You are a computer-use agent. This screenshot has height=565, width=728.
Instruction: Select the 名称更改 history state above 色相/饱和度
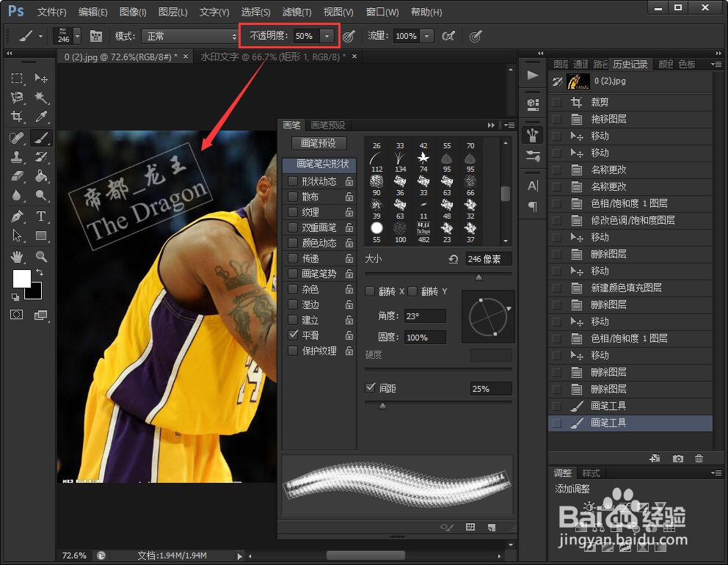coord(630,186)
